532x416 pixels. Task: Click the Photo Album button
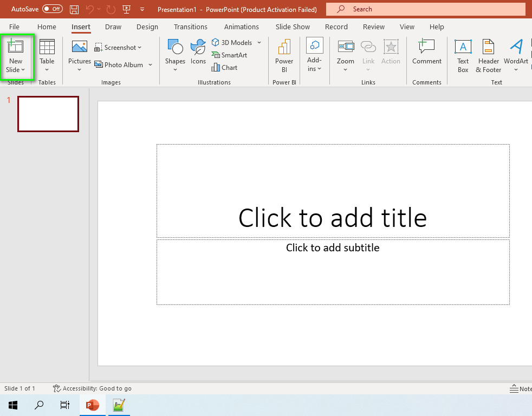(x=119, y=65)
